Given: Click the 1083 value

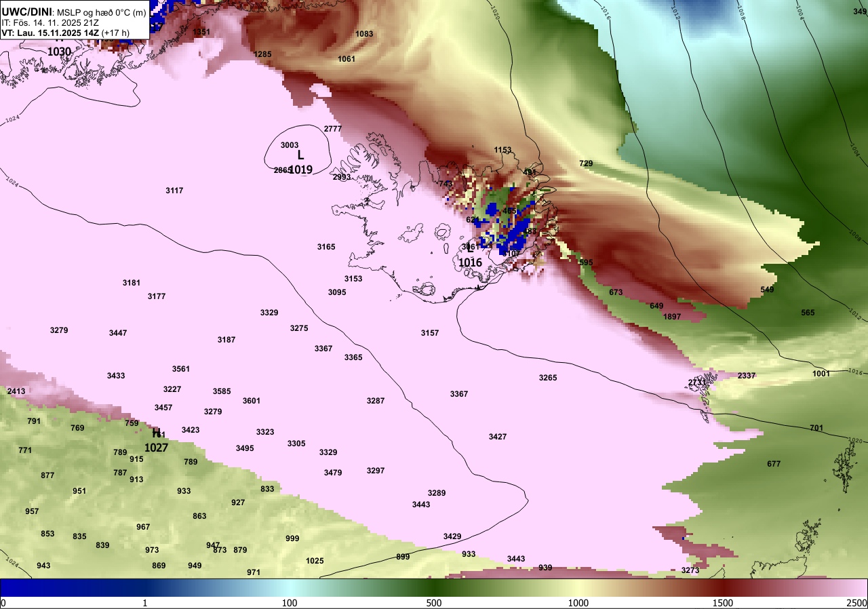Looking at the screenshot, I should click(364, 34).
